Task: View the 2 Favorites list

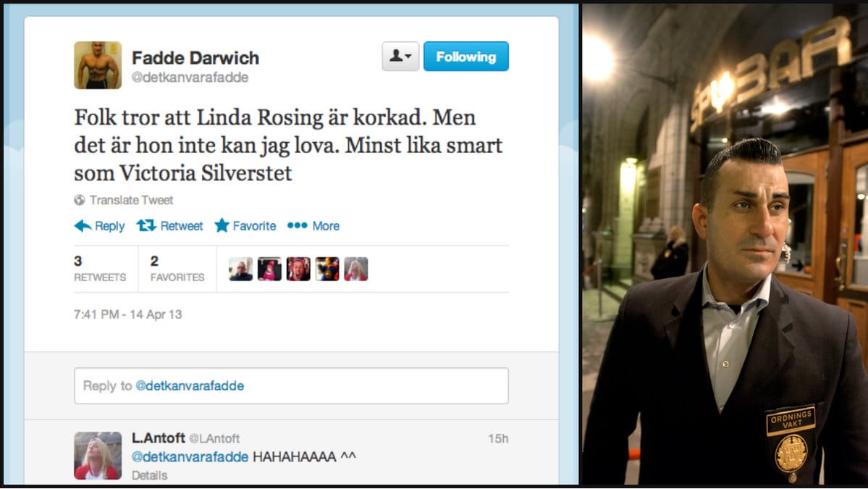Action: (177, 269)
